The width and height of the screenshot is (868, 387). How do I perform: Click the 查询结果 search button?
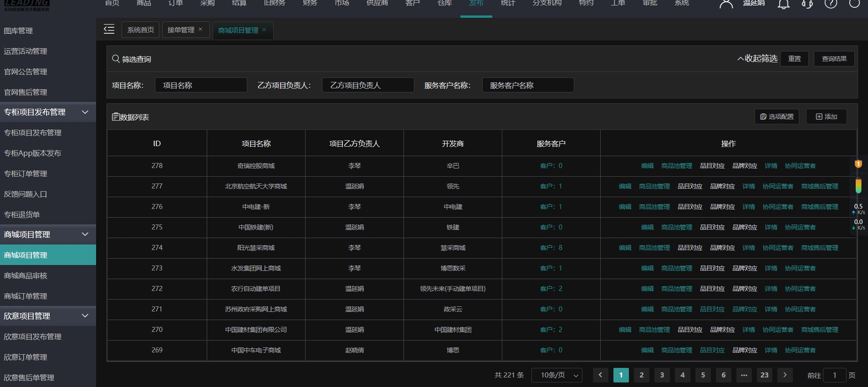pos(834,59)
